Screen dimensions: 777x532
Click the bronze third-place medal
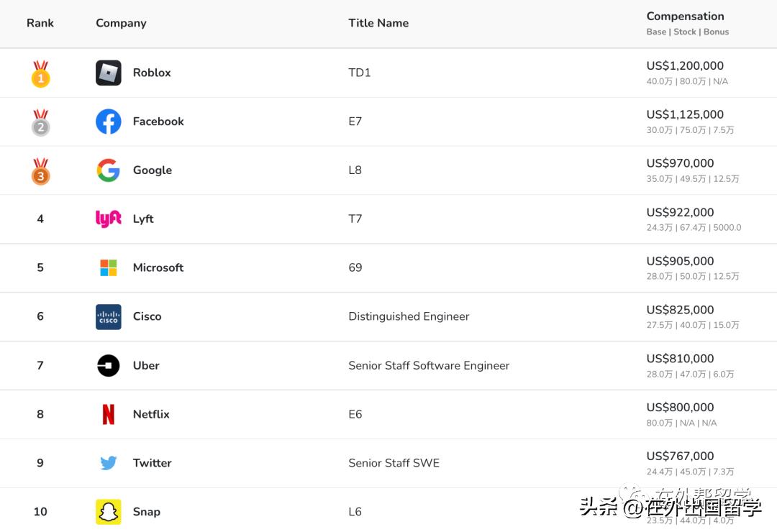40,173
